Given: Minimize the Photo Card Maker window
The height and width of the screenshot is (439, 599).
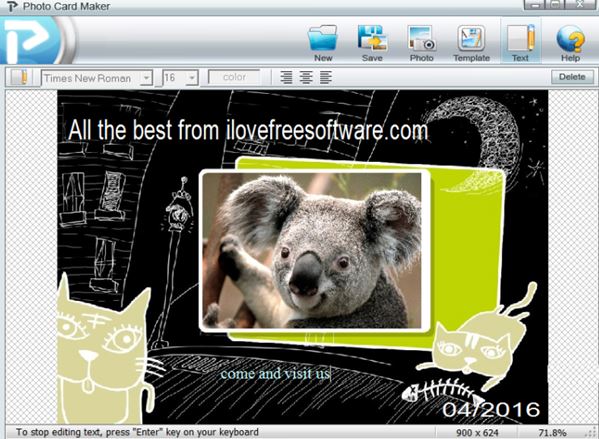Looking at the screenshot, I should click(x=535, y=5).
